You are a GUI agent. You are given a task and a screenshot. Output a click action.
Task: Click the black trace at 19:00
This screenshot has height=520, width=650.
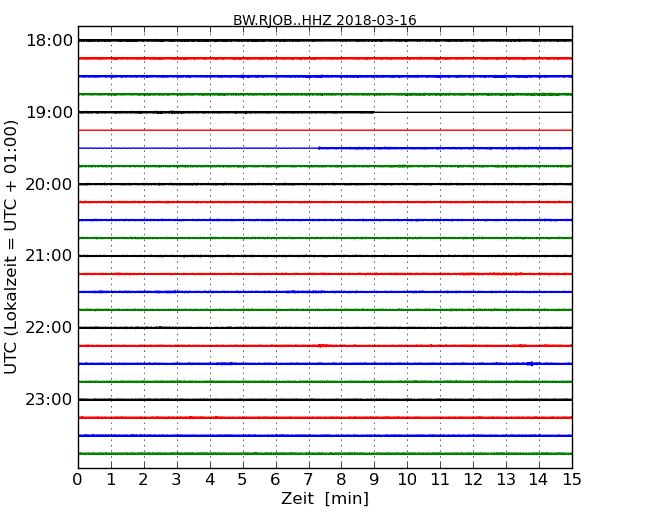pyautogui.click(x=325, y=112)
